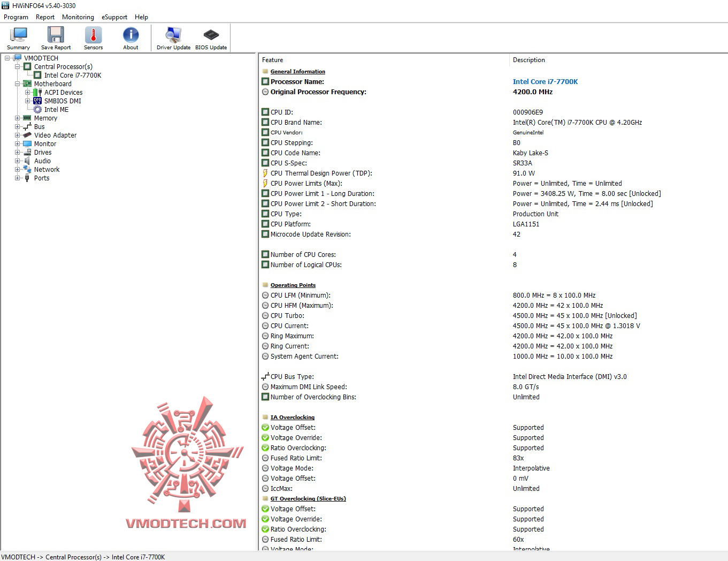Click the CPU Bus Type icon
Viewport: 728px width, 561px height.
(x=265, y=376)
